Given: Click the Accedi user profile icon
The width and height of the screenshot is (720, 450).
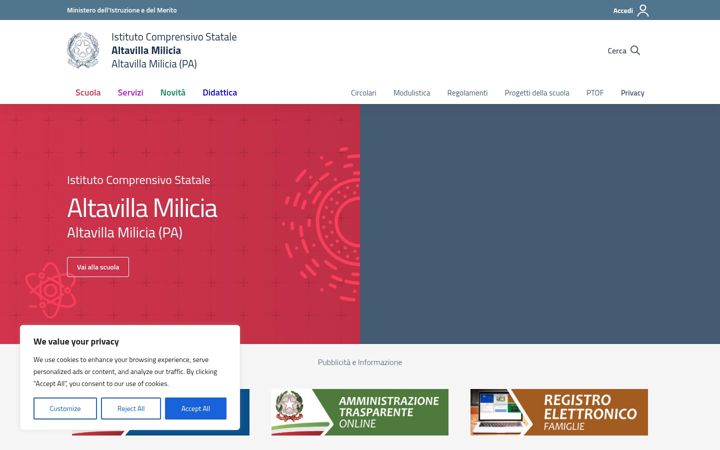Looking at the screenshot, I should pos(643,10).
